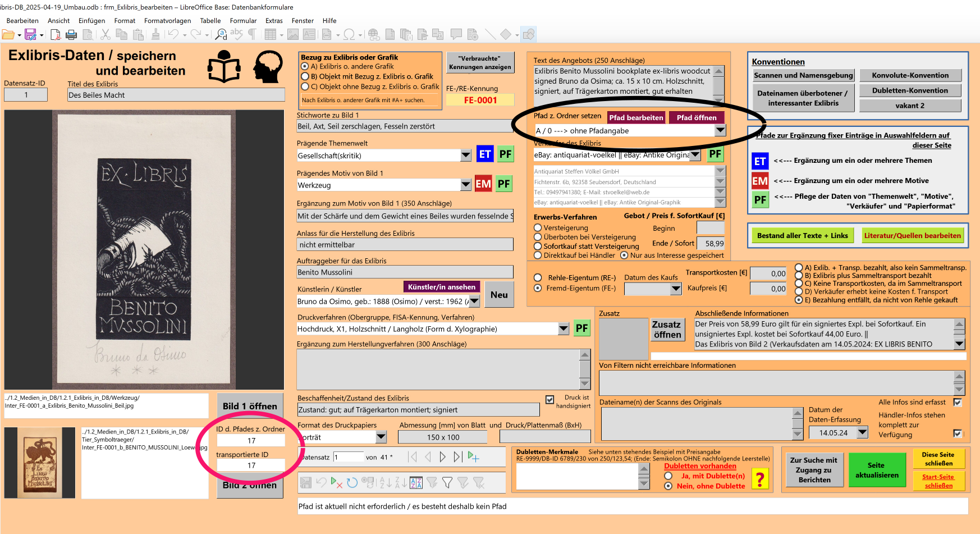Viewport: 980px width, 534px height.
Task: Click the Draw line toolbar icon
Action: point(490,35)
